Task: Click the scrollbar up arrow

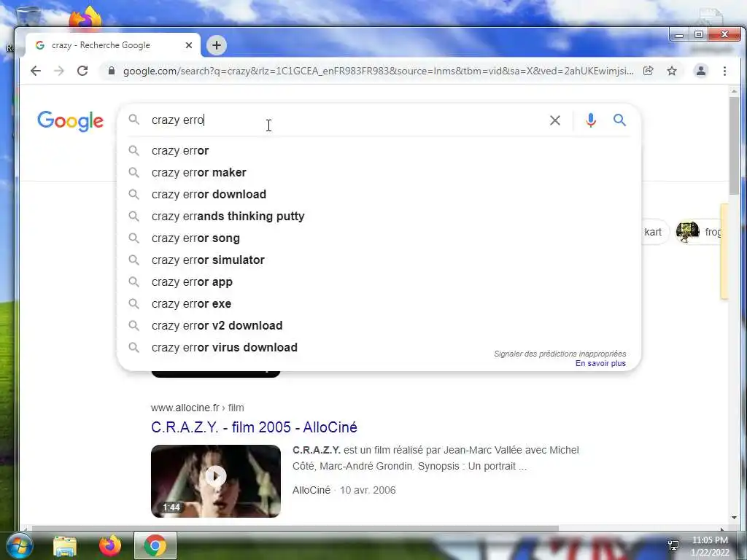Action: click(734, 91)
